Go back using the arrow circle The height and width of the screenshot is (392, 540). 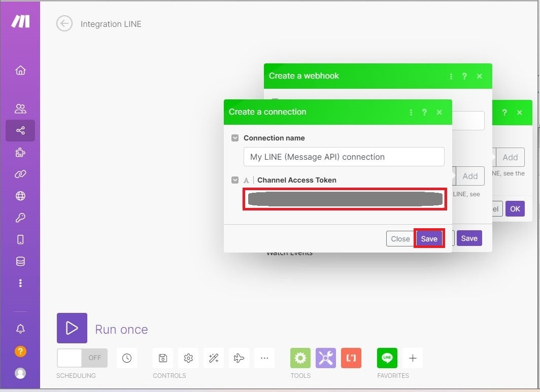pos(64,24)
